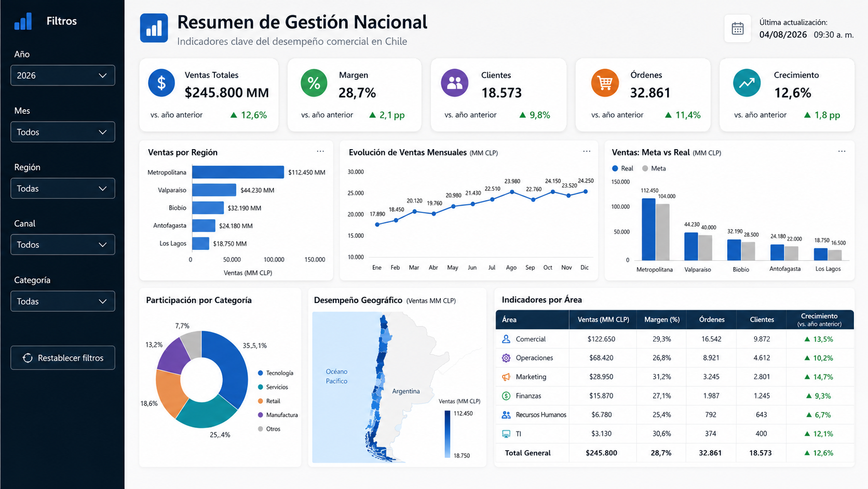Click Restablecer filtros button
Screen dimensions: 868x489
(63, 358)
